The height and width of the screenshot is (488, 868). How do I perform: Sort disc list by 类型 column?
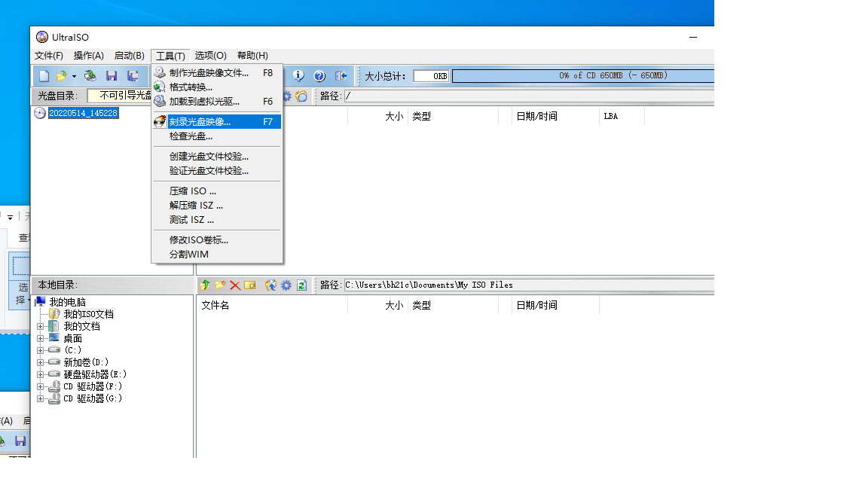pyautogui.click(x=454, y=116)
